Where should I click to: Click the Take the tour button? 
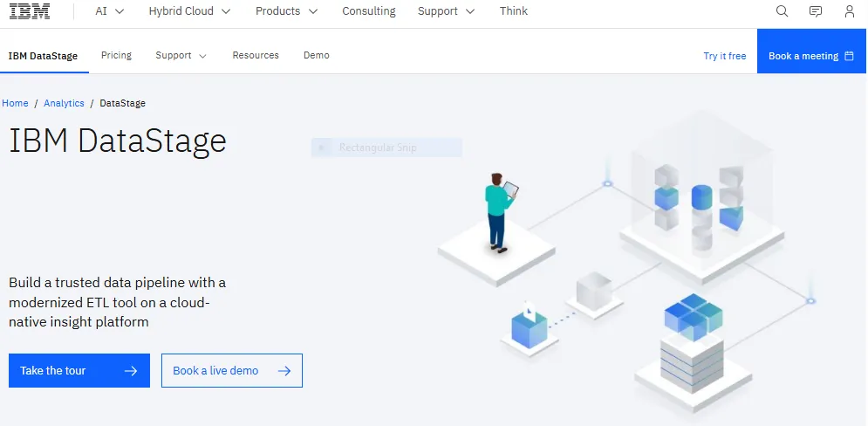click(x=79, y=371)
